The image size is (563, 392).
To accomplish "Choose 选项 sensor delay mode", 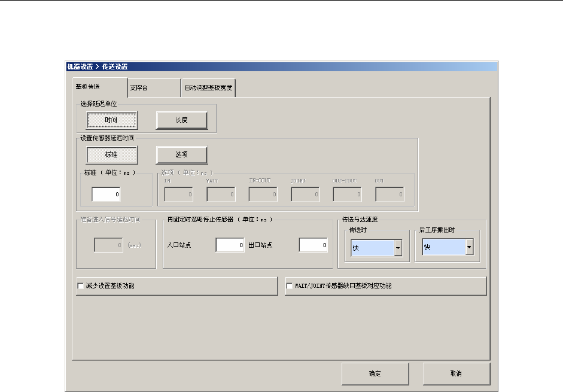I will point(182,154).
